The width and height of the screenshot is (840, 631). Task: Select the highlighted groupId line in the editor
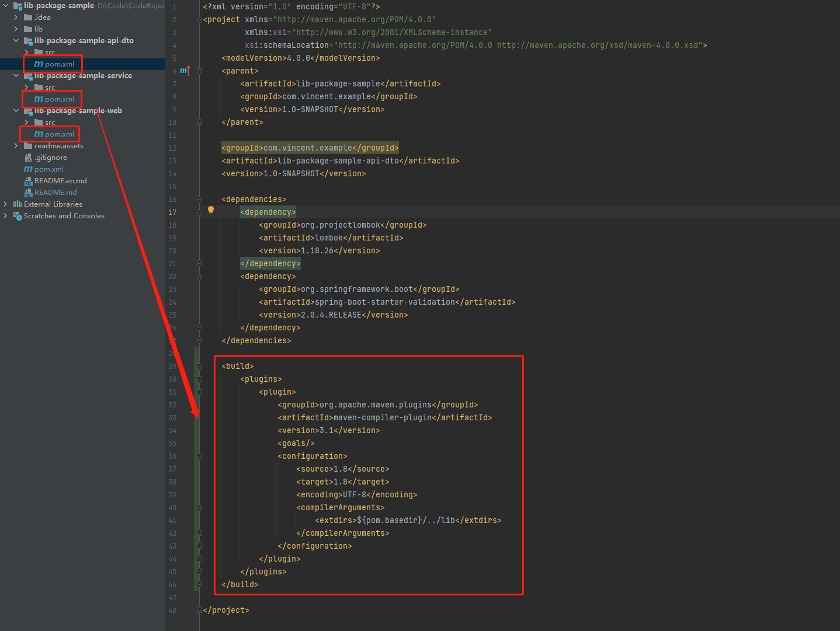click(x=310, y=148)
